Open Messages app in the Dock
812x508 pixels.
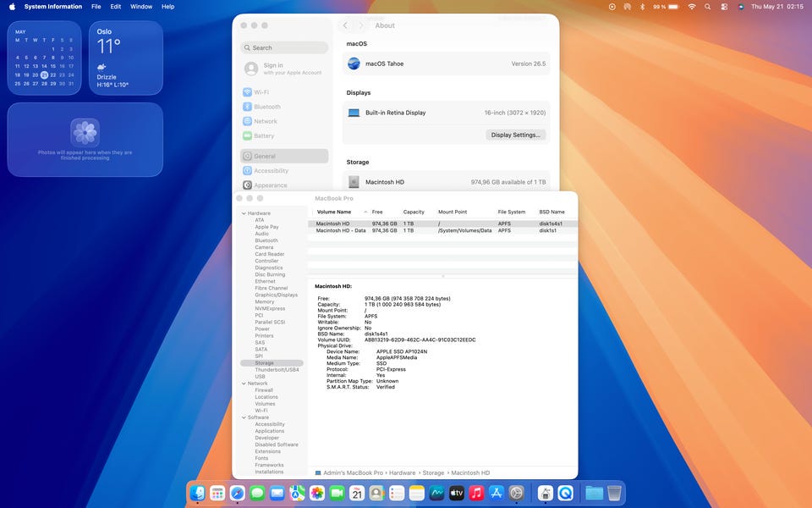tap(257, 493)
